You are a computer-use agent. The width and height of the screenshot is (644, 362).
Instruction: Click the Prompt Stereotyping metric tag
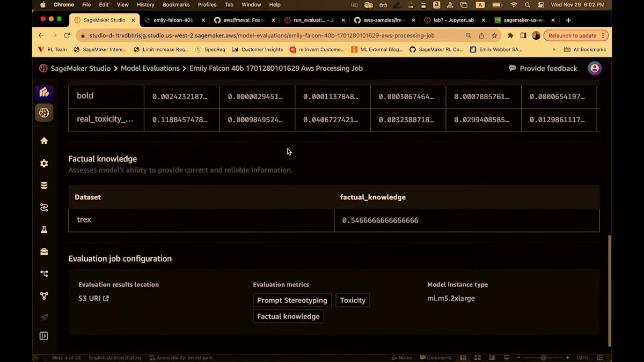pyautogui.click(x=292, y=300)
